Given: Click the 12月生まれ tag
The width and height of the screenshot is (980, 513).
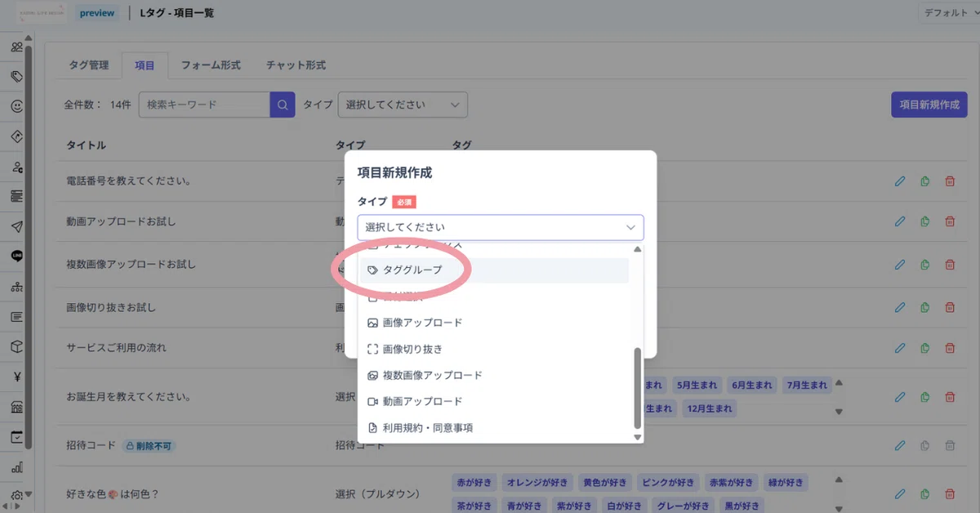Looking at the screenshot, I should click(x=709, y=408).
